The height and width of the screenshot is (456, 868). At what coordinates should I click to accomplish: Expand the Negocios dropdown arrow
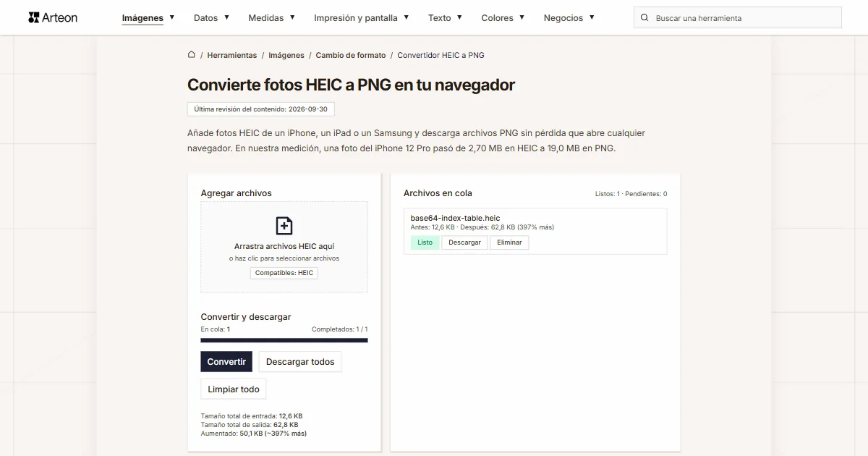[x=592, y=17]
